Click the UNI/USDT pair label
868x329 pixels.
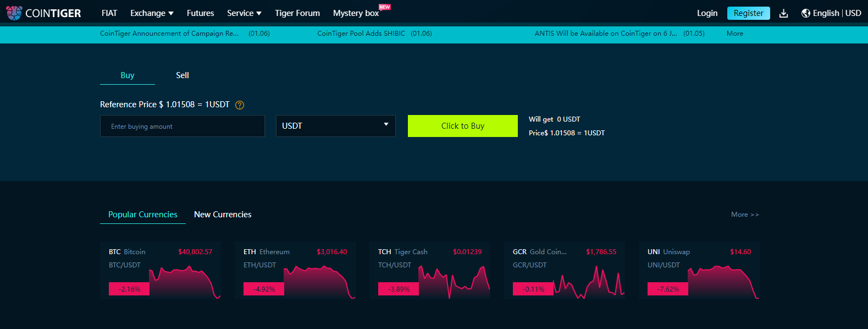pyautogui.click(x=664, y=265)
